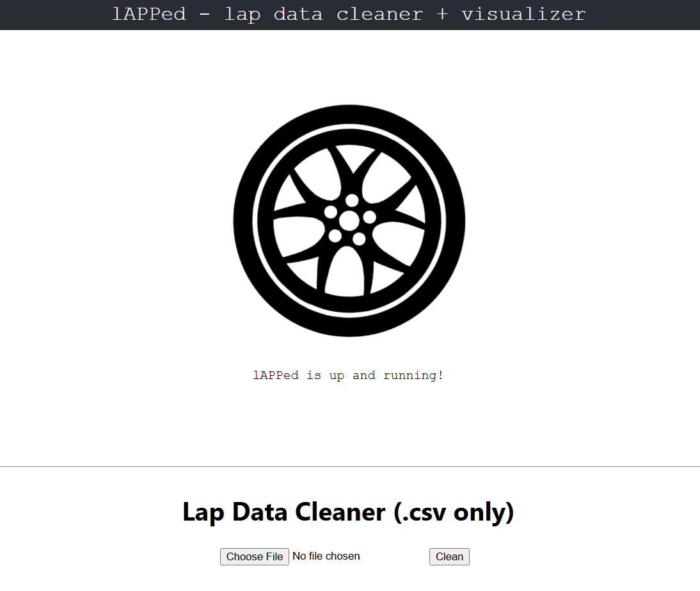
Task: Click the Clean button
Action: click(449, 556)
